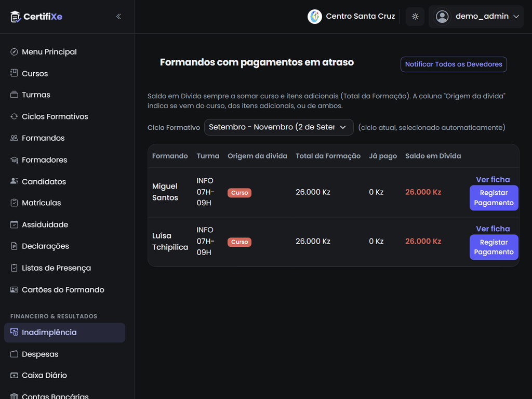The image size is (532, 399).
Task: Click the Cartões do Formando card icon
Action: [14, 290]
